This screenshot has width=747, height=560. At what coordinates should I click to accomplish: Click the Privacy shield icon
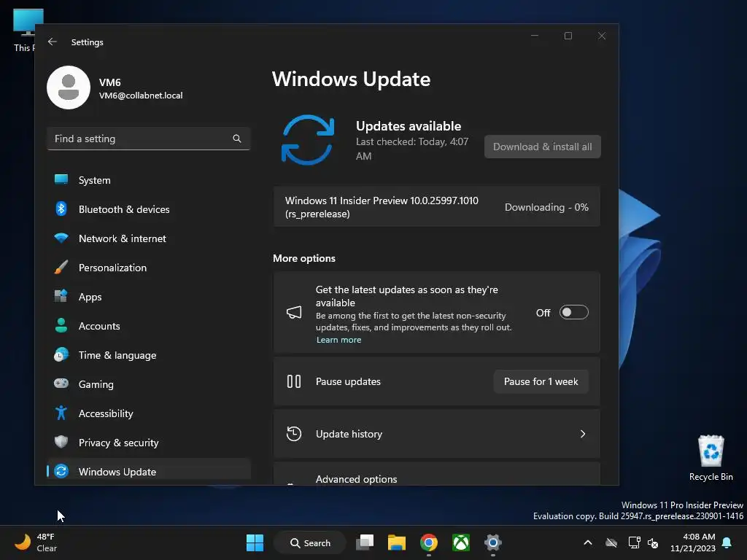(x=61, y=442)
